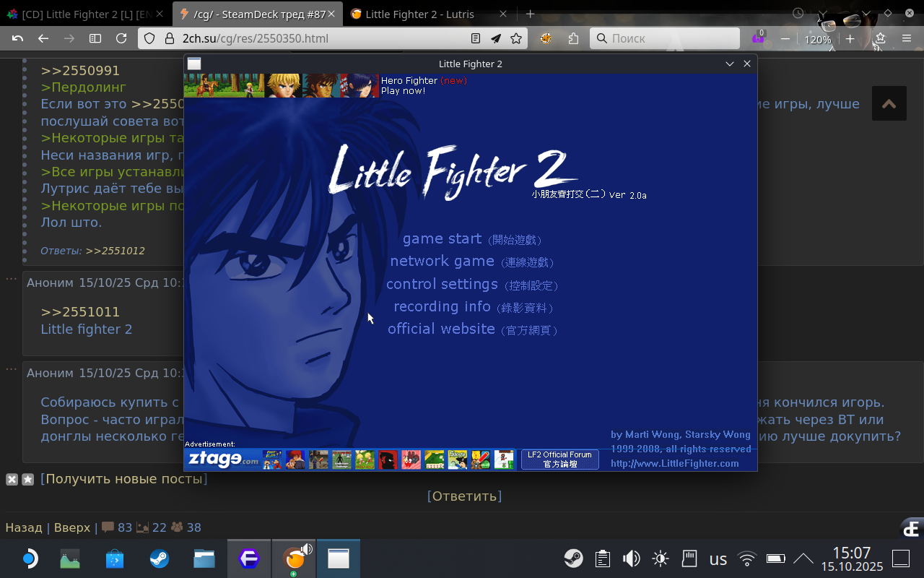Bookmark this page with the star
The image size is (924, 578).
(x=516, y=38)
